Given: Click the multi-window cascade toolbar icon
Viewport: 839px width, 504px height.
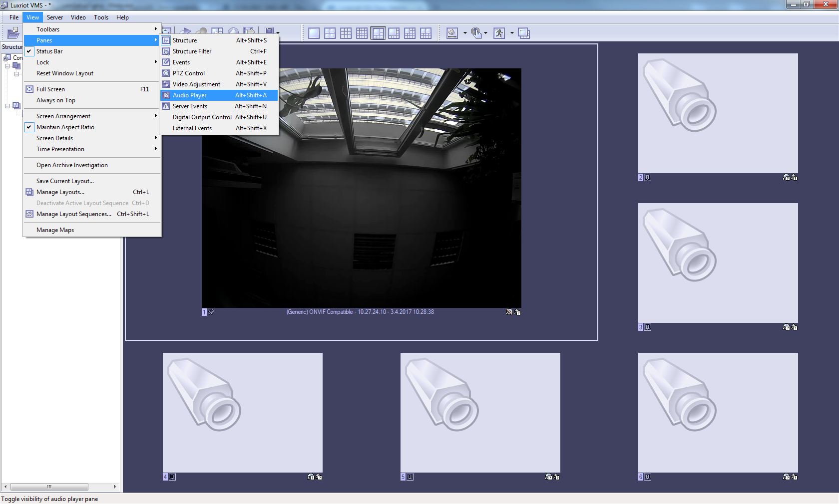Looking at the screenshot, I should click(524, 33).
